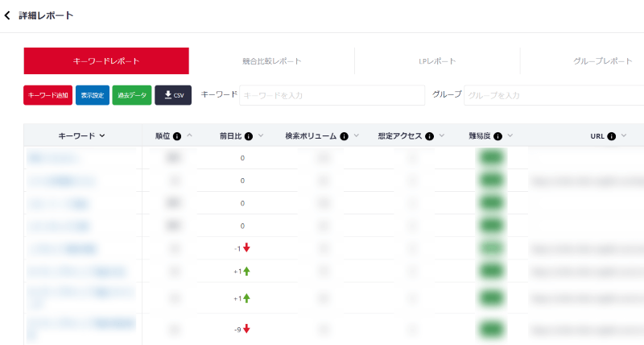
Task: Show info icon for 順位
Action: (x=177, y=136)
